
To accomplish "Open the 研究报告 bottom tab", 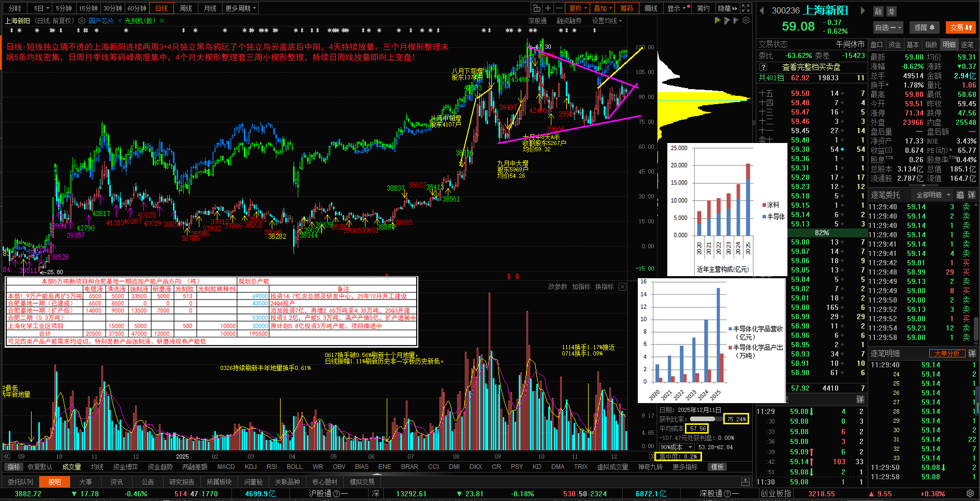I will pyautogui.click(x=182, y=482).
